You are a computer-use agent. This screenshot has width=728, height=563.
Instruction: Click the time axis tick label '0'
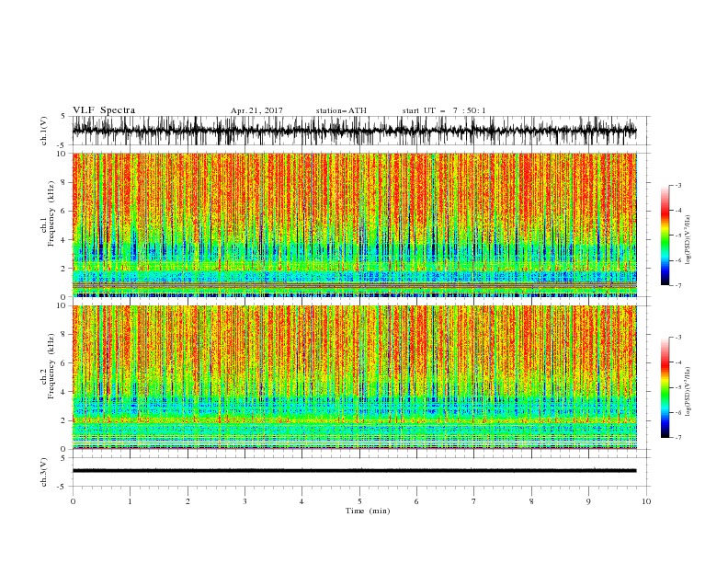click(x=73, y=501)
